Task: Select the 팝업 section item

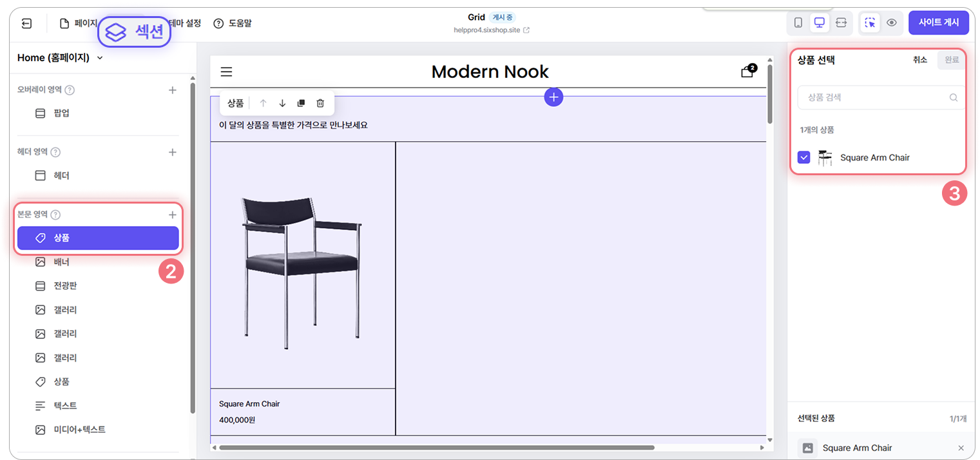Action: click(97, 113)
